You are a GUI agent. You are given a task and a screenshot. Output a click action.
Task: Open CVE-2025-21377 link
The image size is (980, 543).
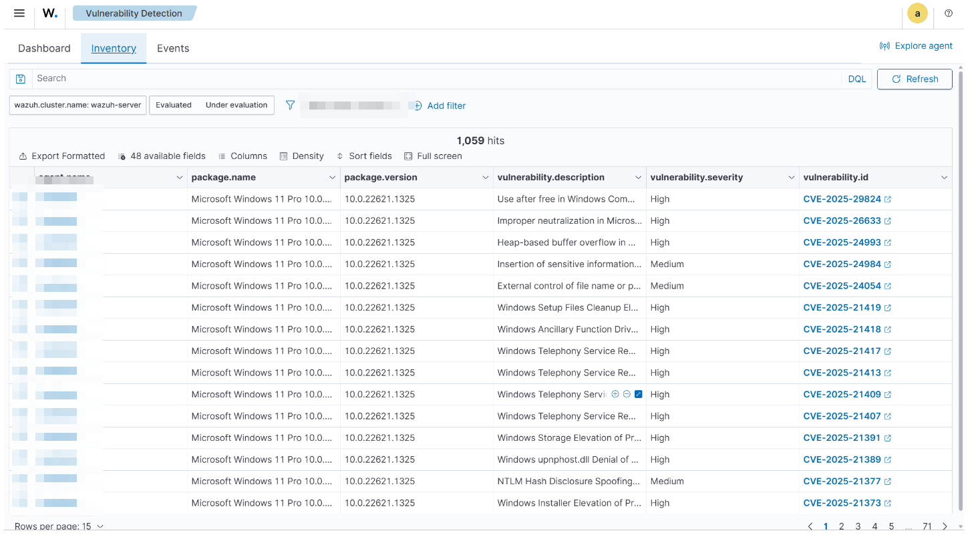tap(847, 481)
